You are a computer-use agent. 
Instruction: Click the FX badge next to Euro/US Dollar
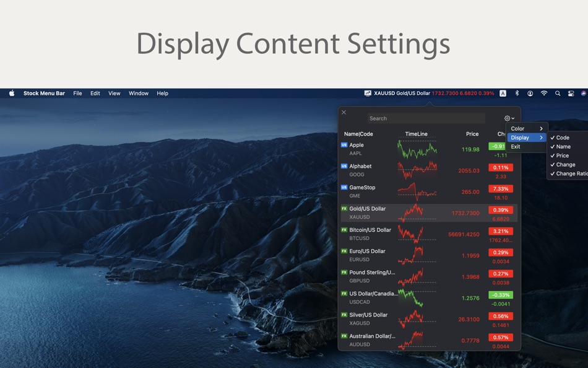pos(344,251)
